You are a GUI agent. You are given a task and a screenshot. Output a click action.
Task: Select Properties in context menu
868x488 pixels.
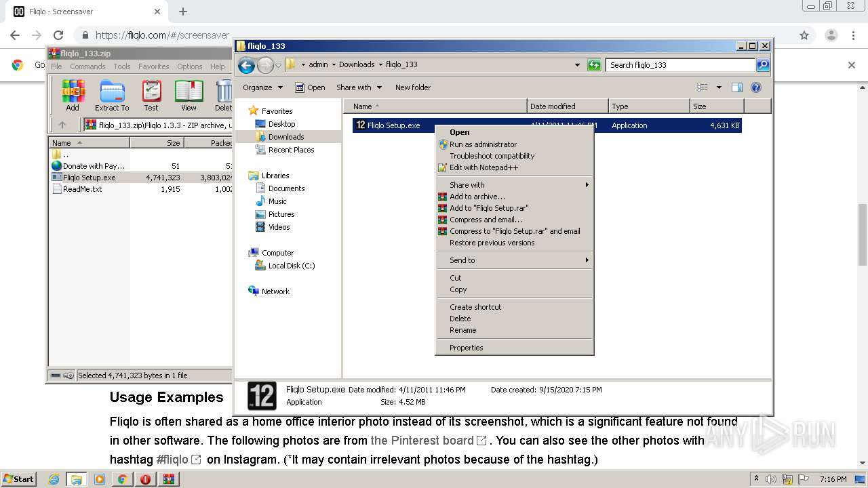515,348
